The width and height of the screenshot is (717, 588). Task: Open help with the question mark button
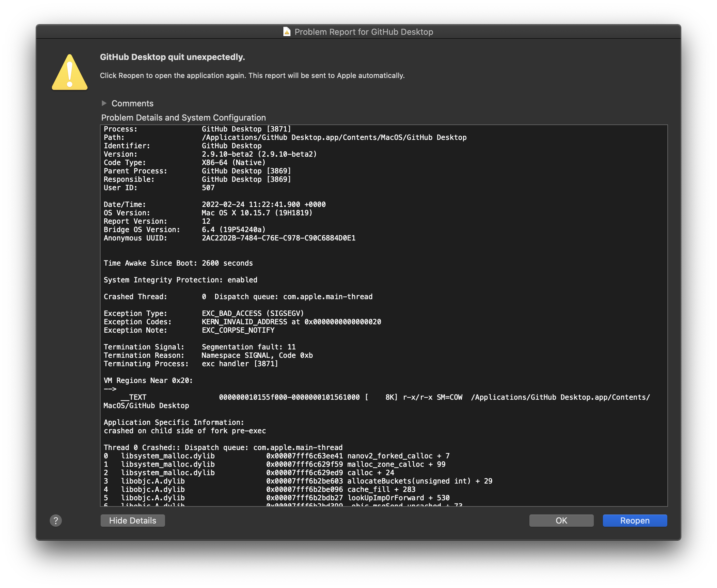click(56, 521)
